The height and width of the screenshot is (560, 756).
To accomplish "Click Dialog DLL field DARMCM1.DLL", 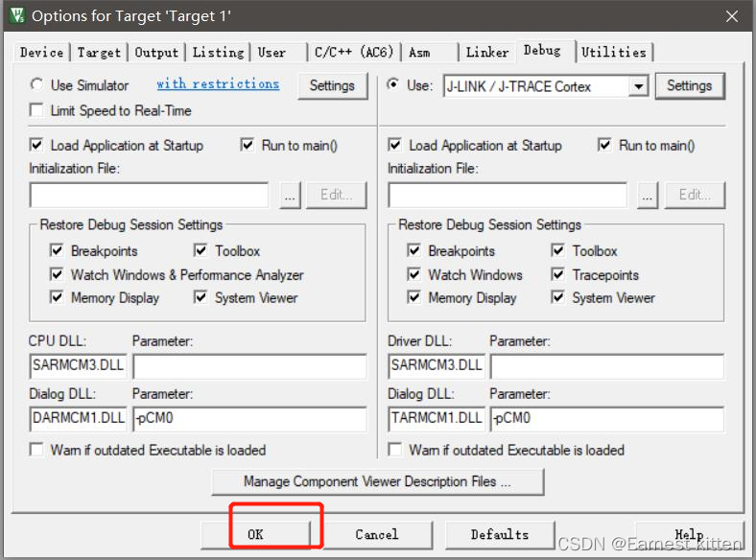I will pos(78,418).
